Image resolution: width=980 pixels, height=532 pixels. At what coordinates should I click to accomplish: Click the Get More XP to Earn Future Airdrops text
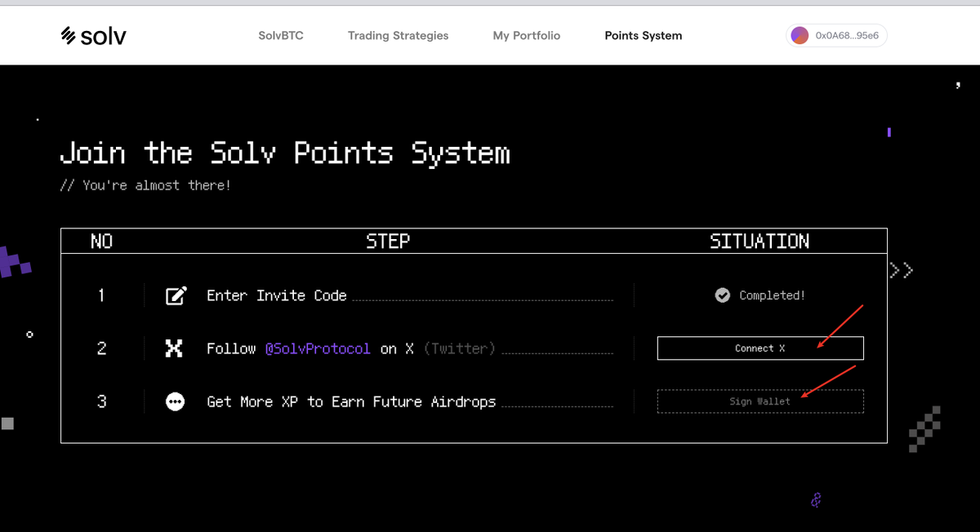[351, 401]
